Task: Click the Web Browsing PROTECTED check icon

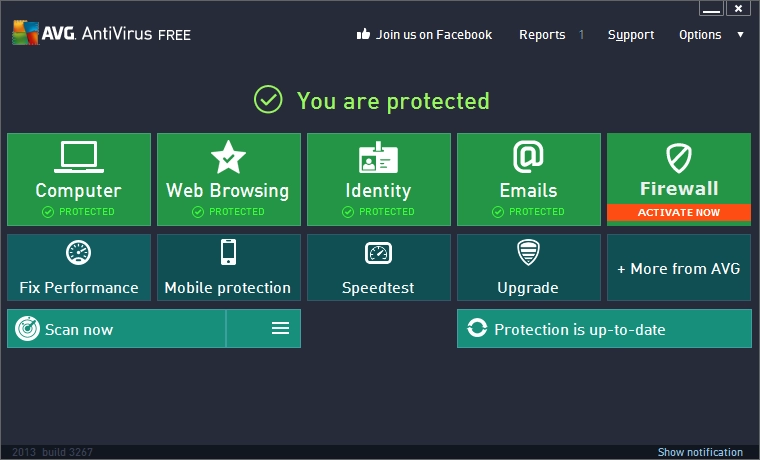Action: (x=198, y=212)
